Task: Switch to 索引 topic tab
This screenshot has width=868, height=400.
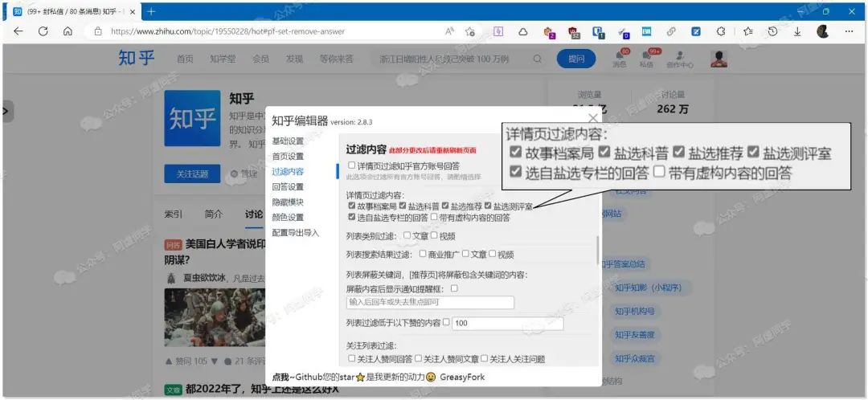Action: coord(174,214)
